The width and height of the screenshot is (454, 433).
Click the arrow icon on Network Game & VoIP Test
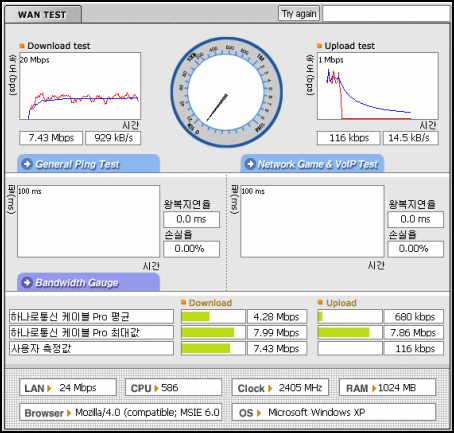[250, 164]
